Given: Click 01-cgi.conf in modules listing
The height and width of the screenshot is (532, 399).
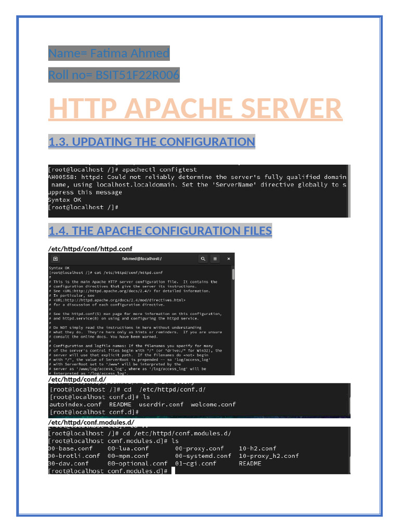Looking at the screenshot, I should pos(195,463).
